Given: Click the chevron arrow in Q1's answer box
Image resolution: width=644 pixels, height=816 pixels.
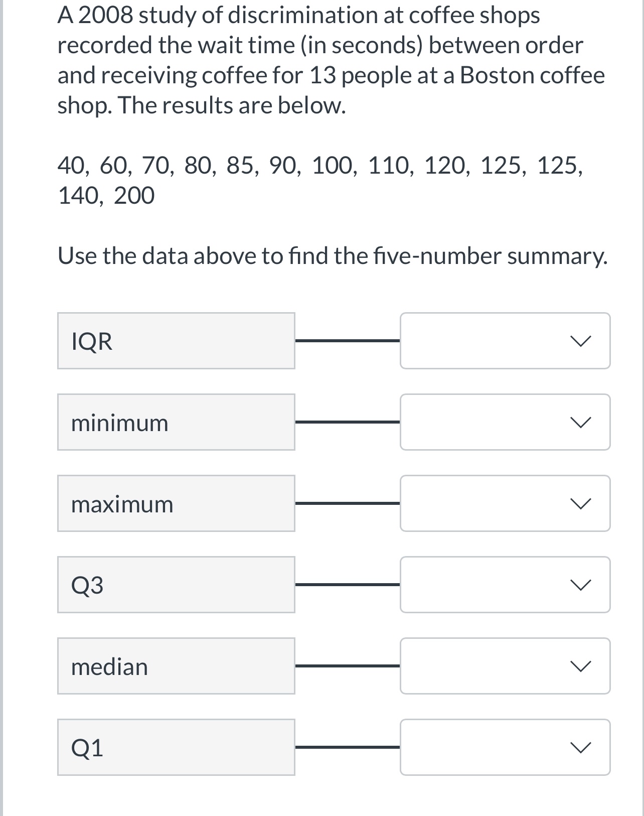Looking at the screenshot, I should [x=580, y=748].
